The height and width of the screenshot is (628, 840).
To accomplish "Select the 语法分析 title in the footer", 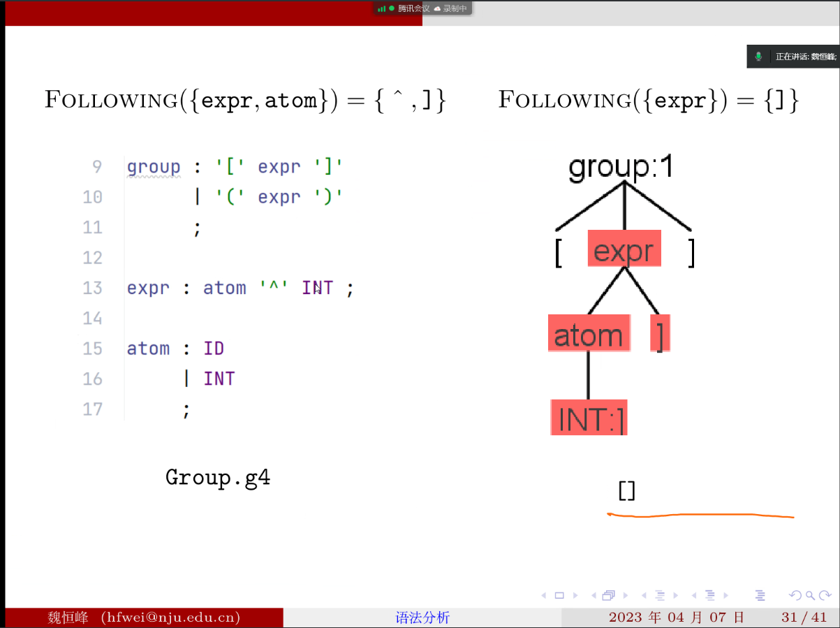I will click(x=422, y=618).
